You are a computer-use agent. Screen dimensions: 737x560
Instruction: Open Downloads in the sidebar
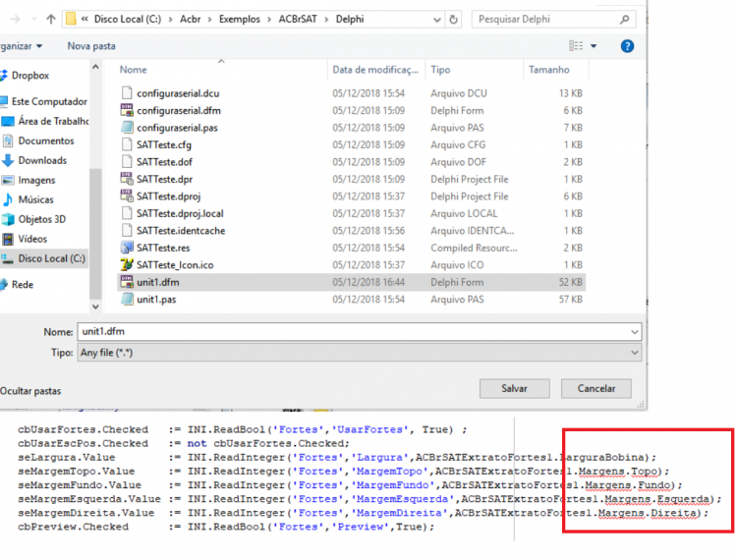[x=42, y=161]
